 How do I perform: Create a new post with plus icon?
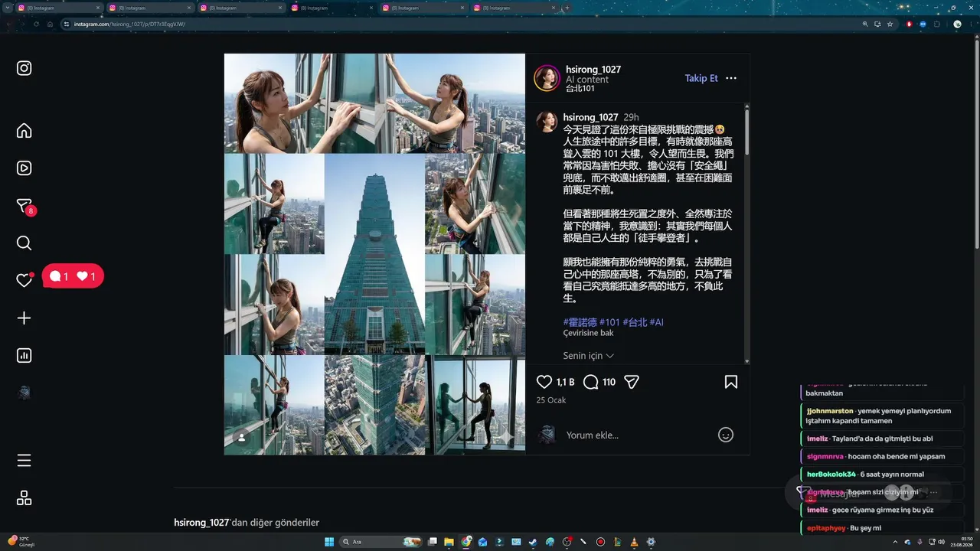pos(24,318)
